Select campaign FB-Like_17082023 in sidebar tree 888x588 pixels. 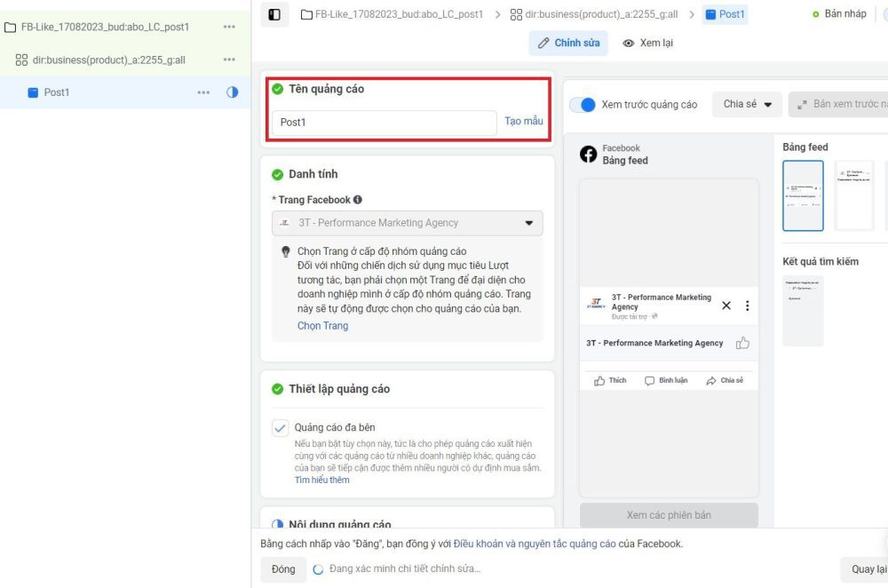tap(105, 28)
